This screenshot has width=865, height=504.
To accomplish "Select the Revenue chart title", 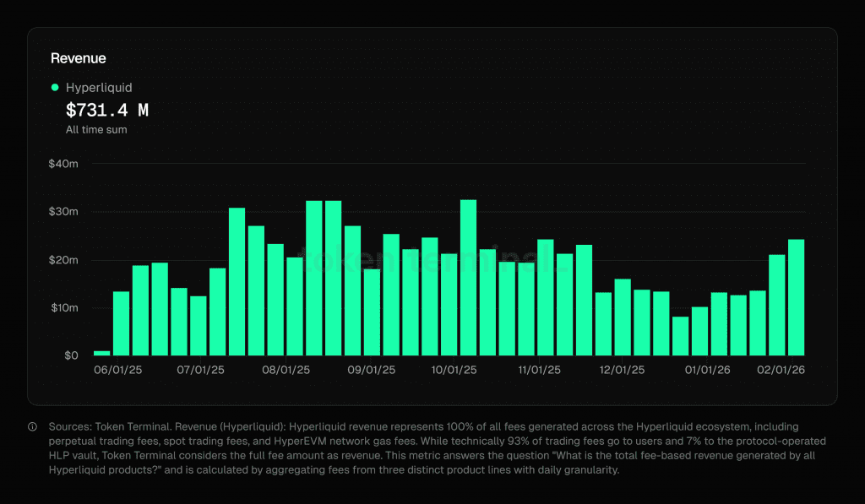I will 79,58.
